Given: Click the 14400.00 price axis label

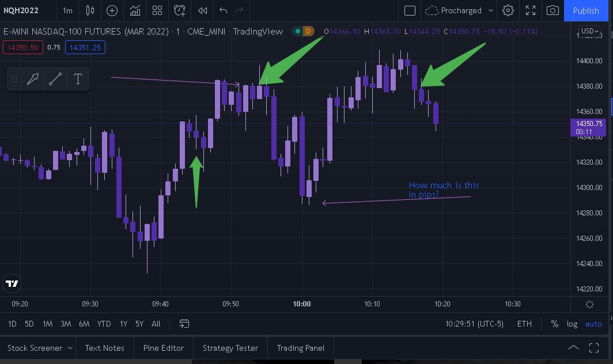Looking at the screenshot, I should click(589, 60).
